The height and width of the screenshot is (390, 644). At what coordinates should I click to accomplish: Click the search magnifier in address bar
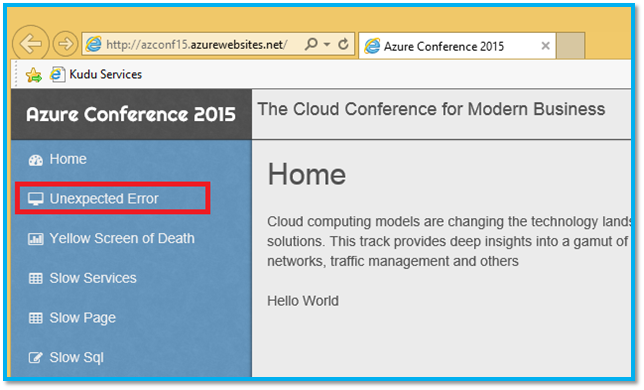[311, 44]
